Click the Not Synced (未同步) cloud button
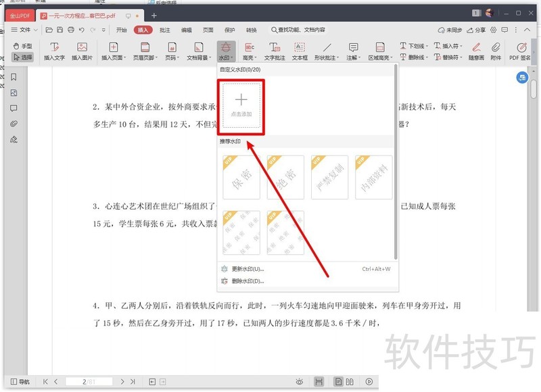 click(450, 30)
